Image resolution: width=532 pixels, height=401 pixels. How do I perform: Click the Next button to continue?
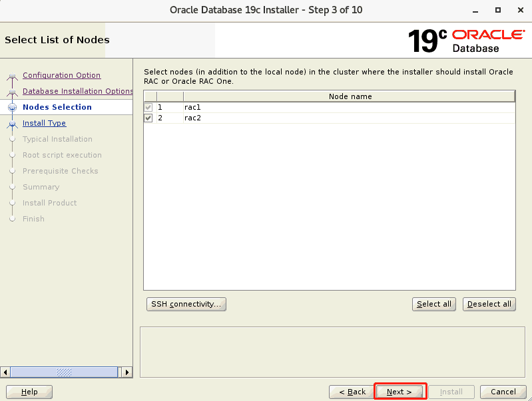pos(399,392)
